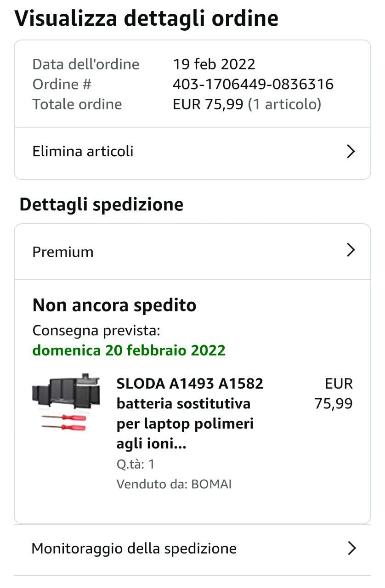Viewport: 385px width, 588px height.
Task: Select the Elimina articoli option
Action: 83,151
